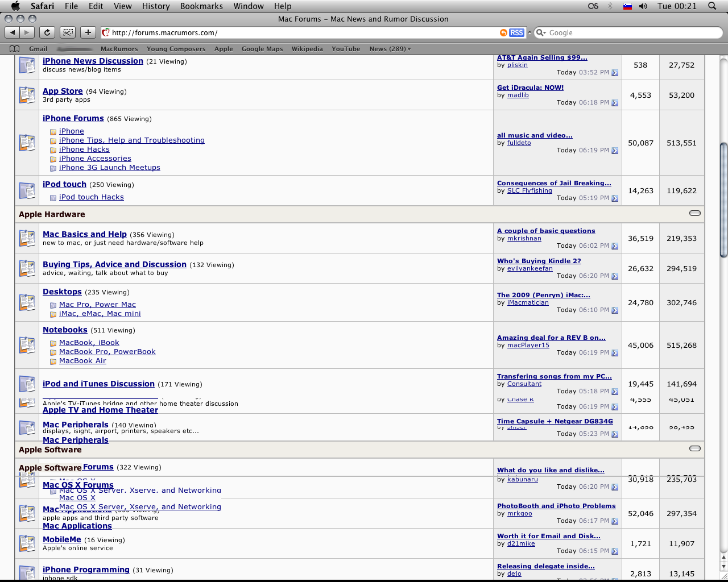This screenshot has height=582, width=728.
Task: Open the Time Capsule + Netgear DG834G thread
Action: (x=555, y=421)
